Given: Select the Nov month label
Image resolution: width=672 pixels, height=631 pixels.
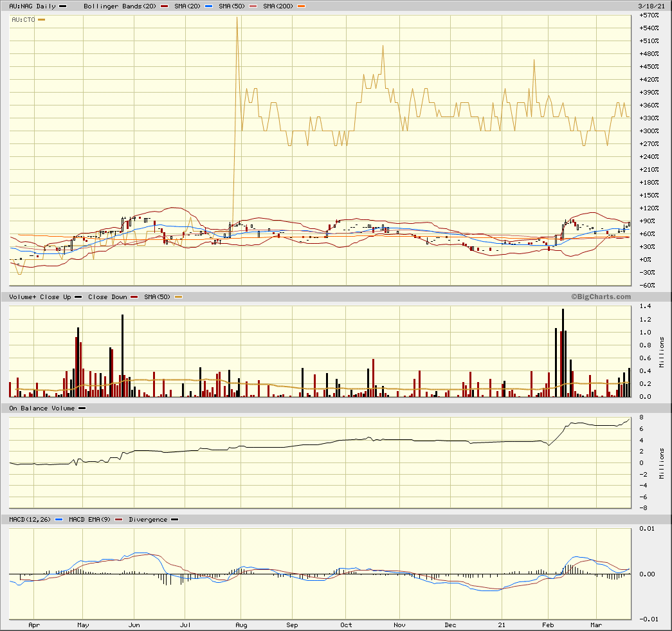Looking at the screenshot, I should pos(399,625).
